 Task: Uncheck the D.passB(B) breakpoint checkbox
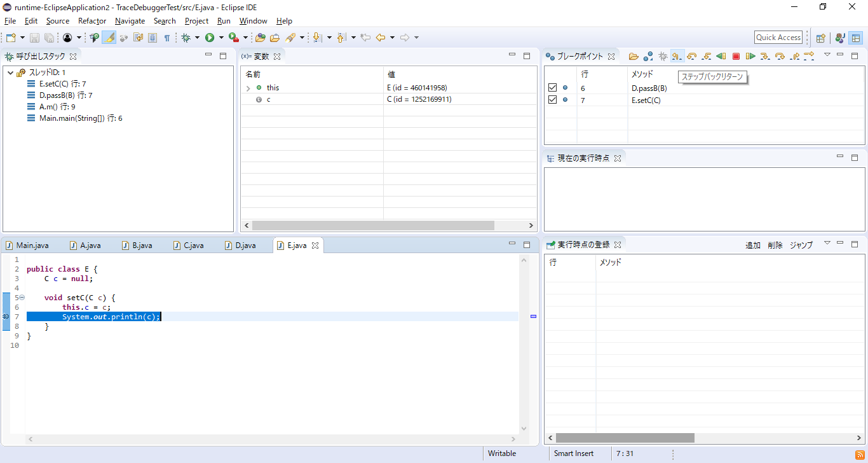coord(552,88)
